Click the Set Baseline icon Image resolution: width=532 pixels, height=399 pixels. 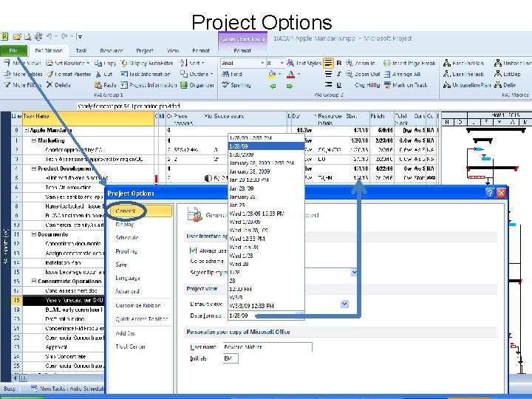click(x=50, y=63)
